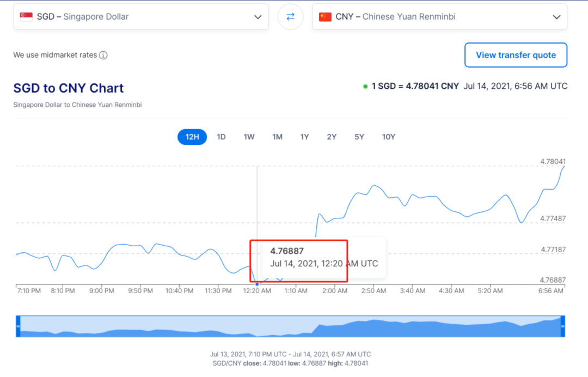The image size is (588, 377).
Task: Click the left handle of range slider
Action: coord(18,326)
